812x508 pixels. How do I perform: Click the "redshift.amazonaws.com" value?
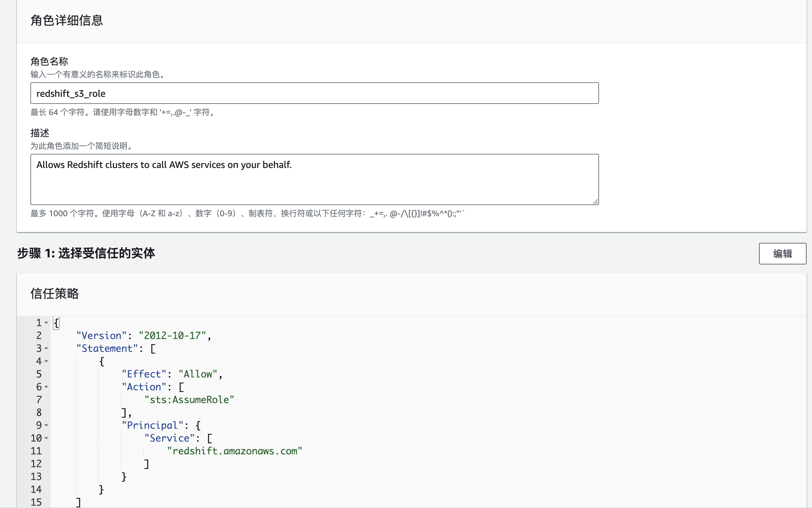tap(235, 451)
